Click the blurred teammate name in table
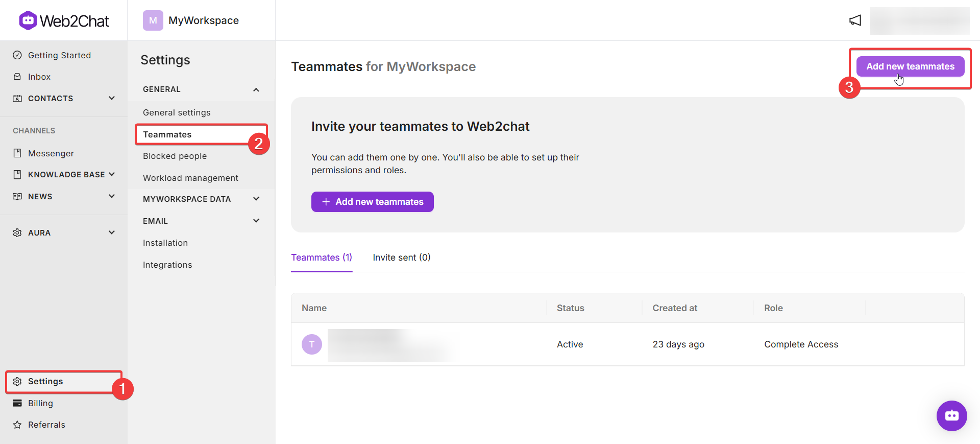Viewport: 980px width, 444px height. tap(392, 345)
